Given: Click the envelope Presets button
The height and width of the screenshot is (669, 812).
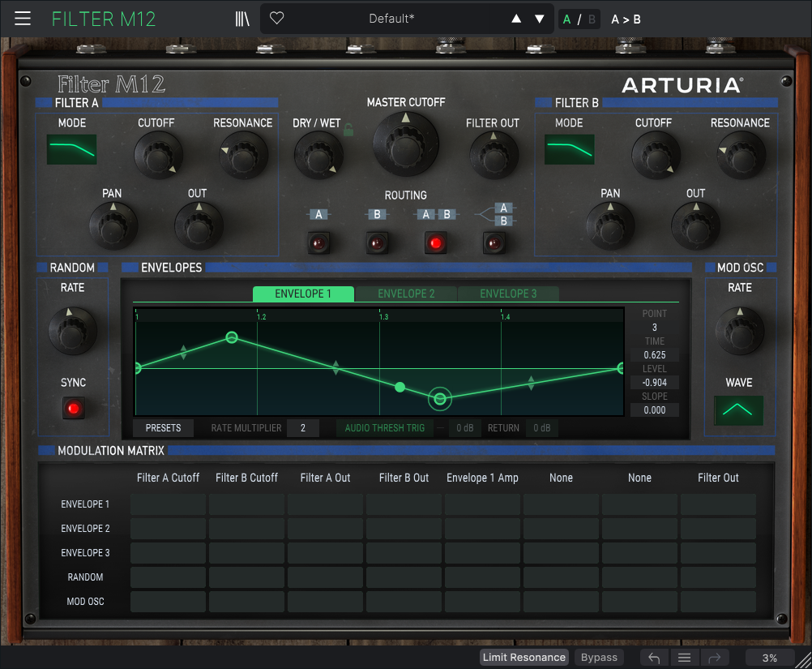Looking at the screenshot, I should [x=163, y=428].
